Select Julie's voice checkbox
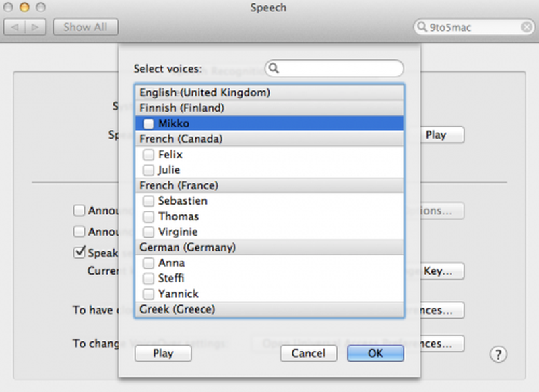Screen dimensions: 539x392 [x=148, y=170]
